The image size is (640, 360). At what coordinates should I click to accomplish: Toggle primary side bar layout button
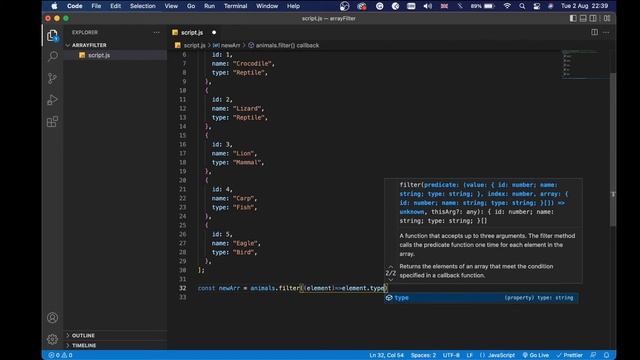click(573, 18)
